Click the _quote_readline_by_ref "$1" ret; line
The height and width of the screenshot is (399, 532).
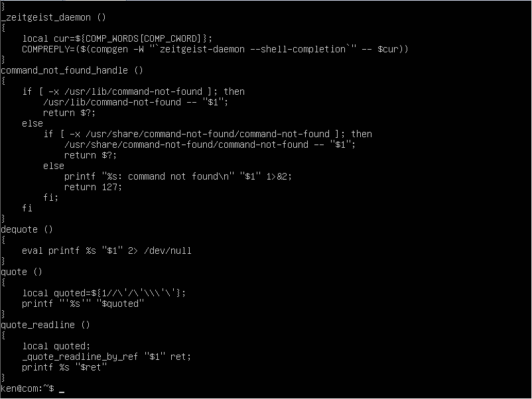[107, 357]
